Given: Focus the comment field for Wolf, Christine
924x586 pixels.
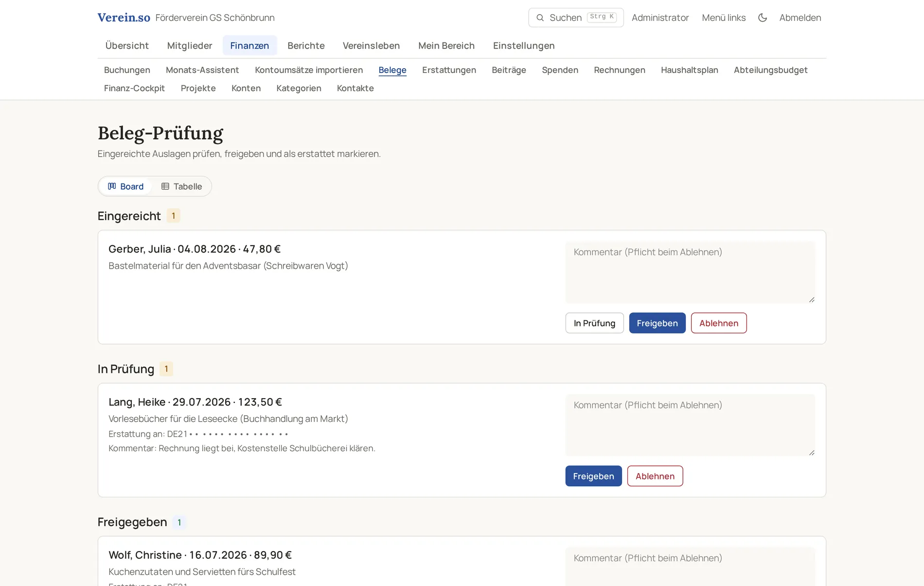Looking at the screenshot, I should click(x=690, y=567).
